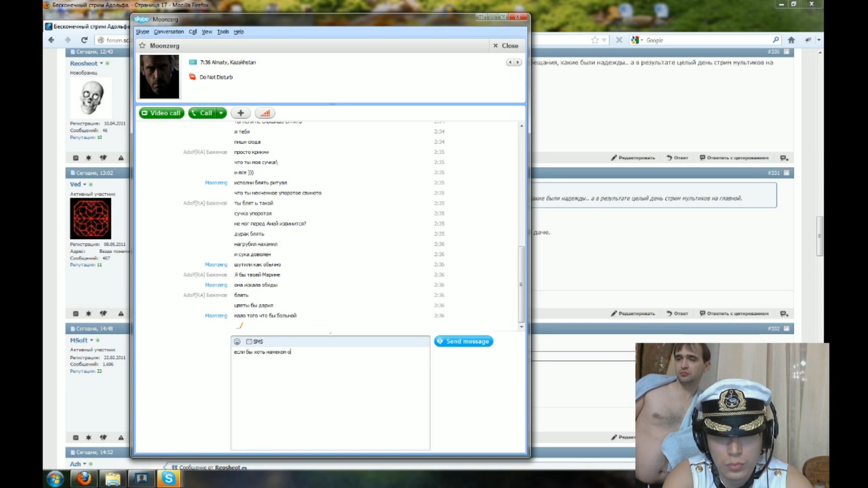
Task: Click the Firefox back arrow
Action: [x=51, y=40]
